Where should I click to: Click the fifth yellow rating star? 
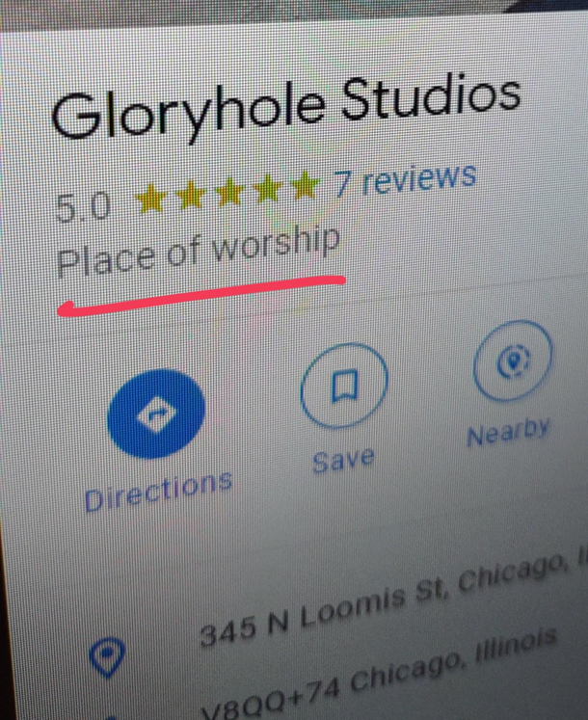(305, 184)
